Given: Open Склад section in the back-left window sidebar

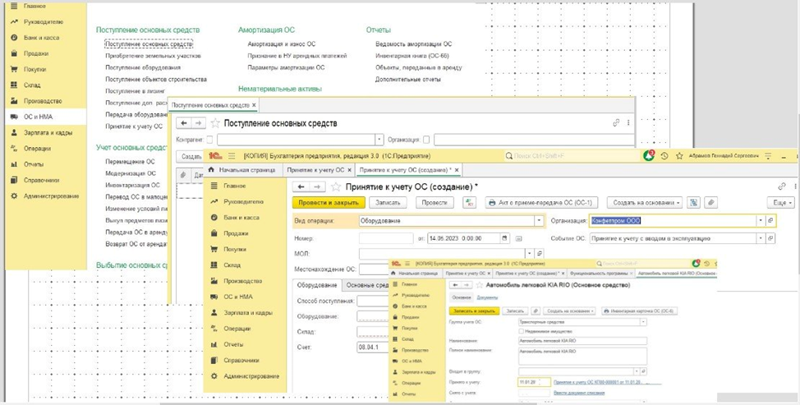Looking at the screenshot, I should [x=32, y=85].
